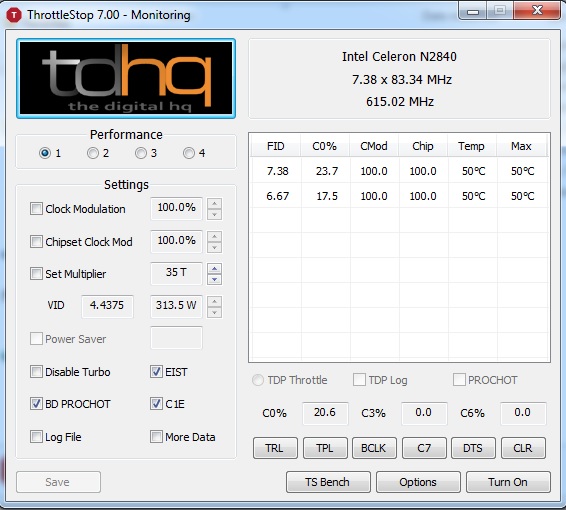This screenshot has width=566, height=510.
Task: Open the C7 state window
Action: pos(424,448)
